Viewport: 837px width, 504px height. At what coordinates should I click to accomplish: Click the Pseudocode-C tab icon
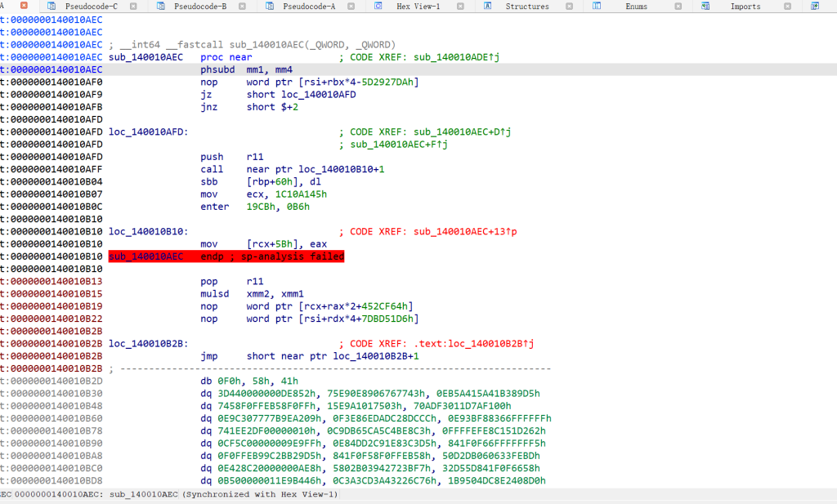[x=51, y=7]
